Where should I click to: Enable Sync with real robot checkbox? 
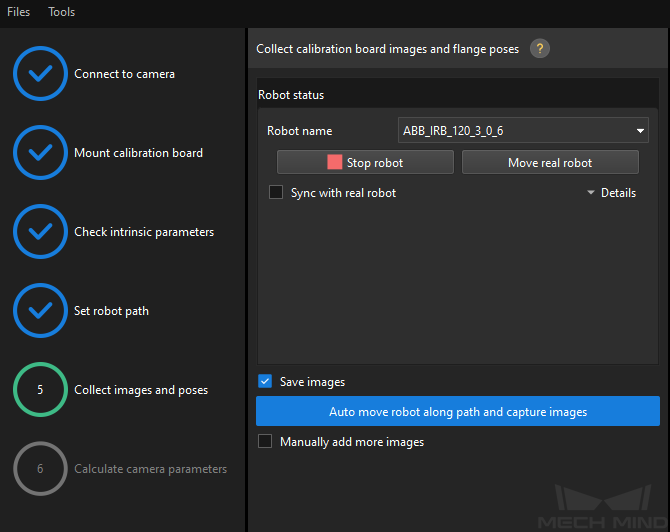click(276, 192)
